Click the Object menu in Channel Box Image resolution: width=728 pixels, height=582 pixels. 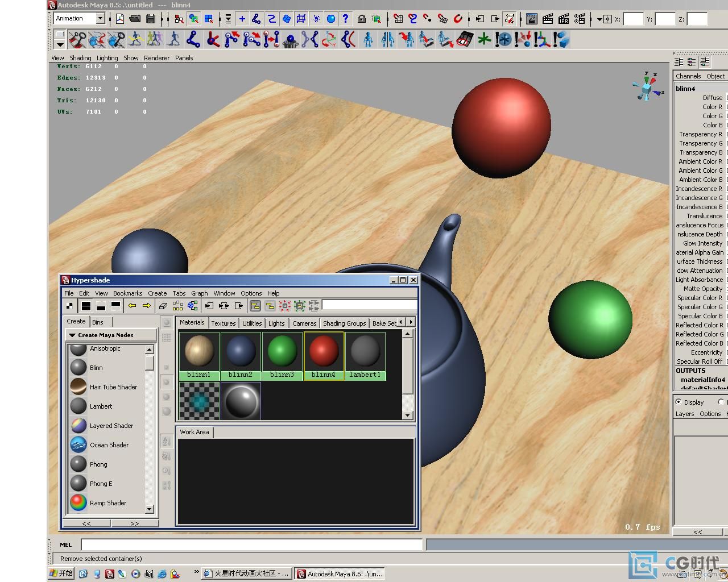pos(715,76)
